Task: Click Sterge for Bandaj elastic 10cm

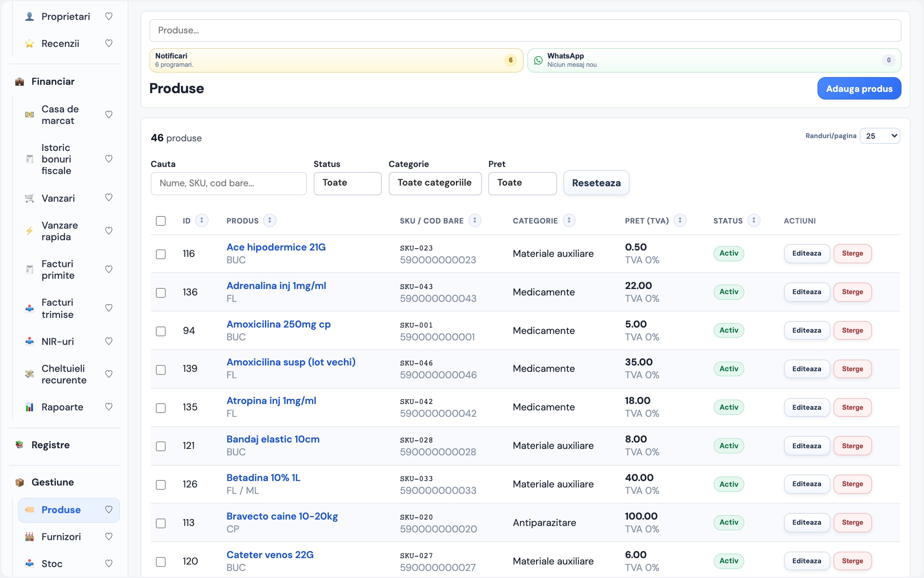Action: 852,446
